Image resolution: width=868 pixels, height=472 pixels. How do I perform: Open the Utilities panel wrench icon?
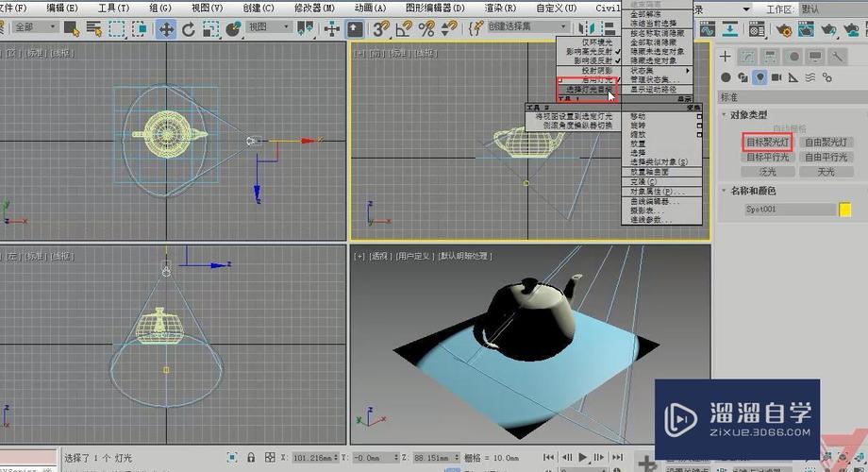click(837, 57)
